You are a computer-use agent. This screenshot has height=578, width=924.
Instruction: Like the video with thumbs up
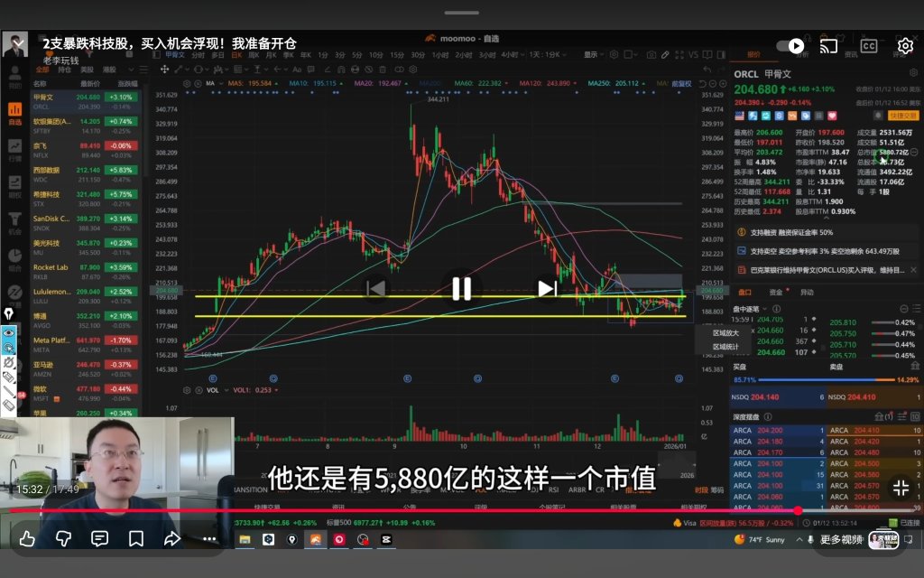coord(27,538)
